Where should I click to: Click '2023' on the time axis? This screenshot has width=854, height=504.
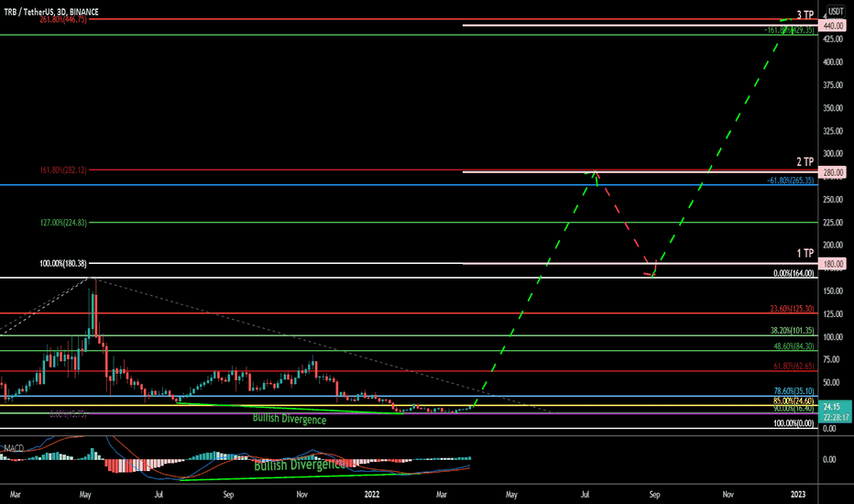pos(798,495)
